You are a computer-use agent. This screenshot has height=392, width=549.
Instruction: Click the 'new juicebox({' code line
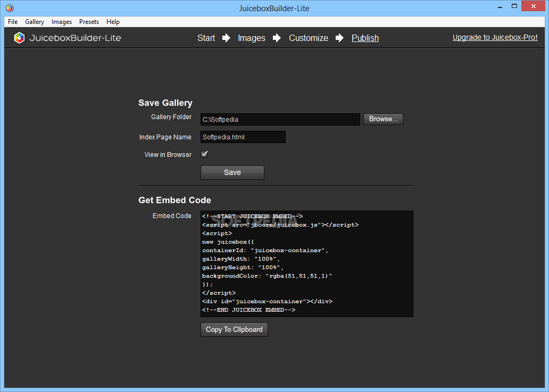click(x=228, y=242)
